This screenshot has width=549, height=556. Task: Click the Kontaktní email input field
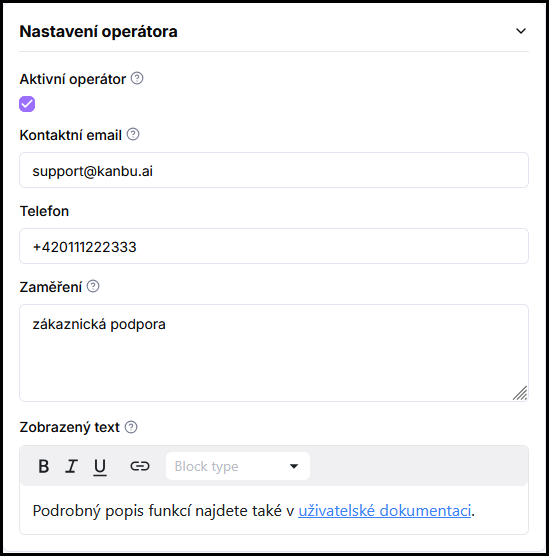pyautogui.click(x=274, y=170)
